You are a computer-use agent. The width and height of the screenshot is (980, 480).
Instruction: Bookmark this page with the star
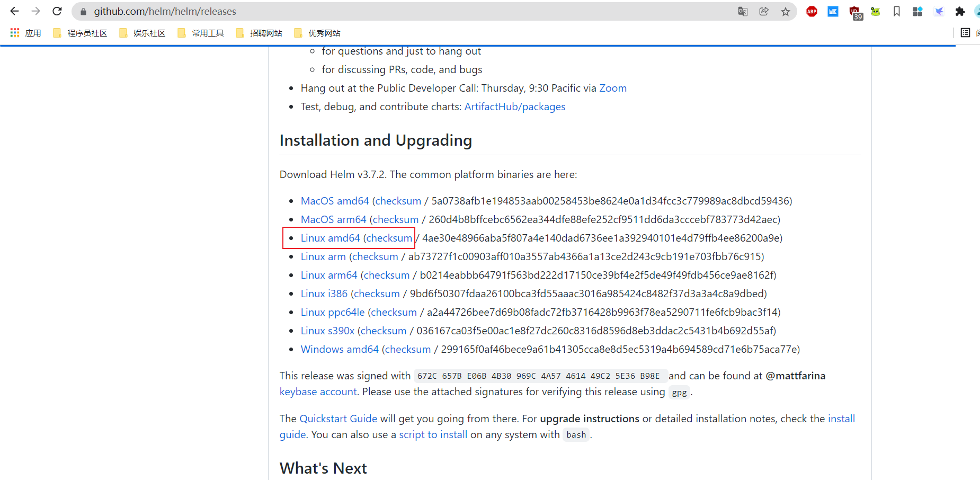pos(786,11)
